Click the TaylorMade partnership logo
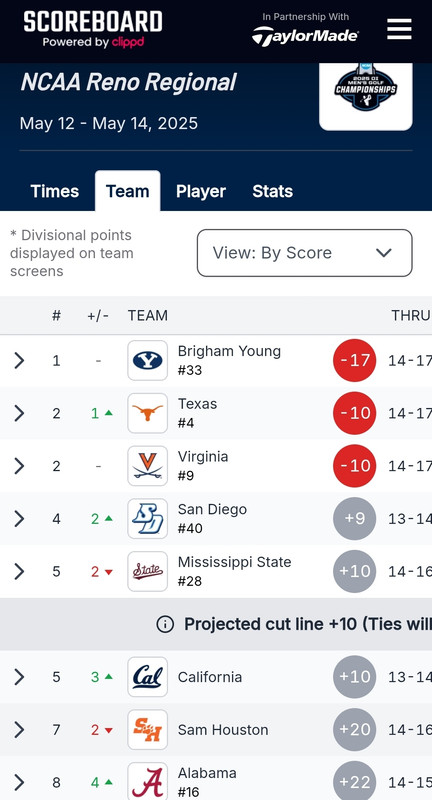 click(305, 30)
